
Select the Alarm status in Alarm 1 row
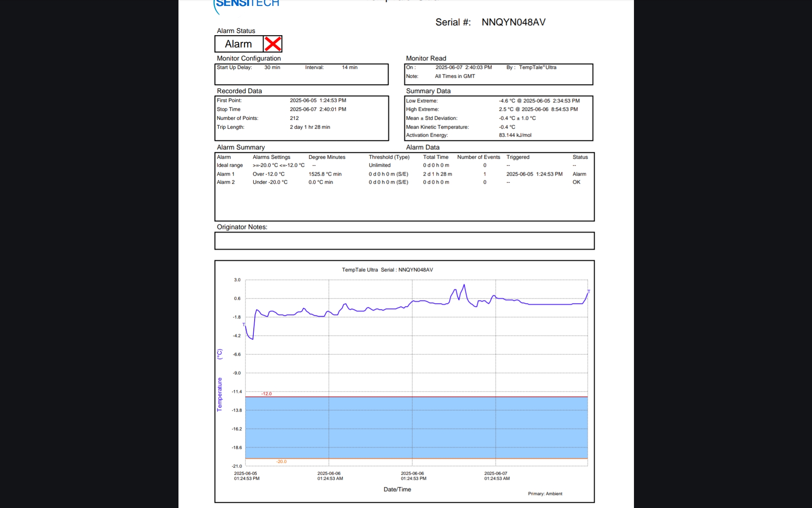(x=579, y=174)
